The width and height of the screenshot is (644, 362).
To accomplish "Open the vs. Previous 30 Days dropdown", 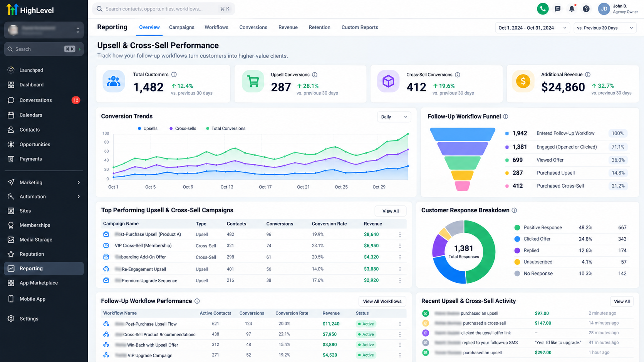I will [x=605, y=28].
